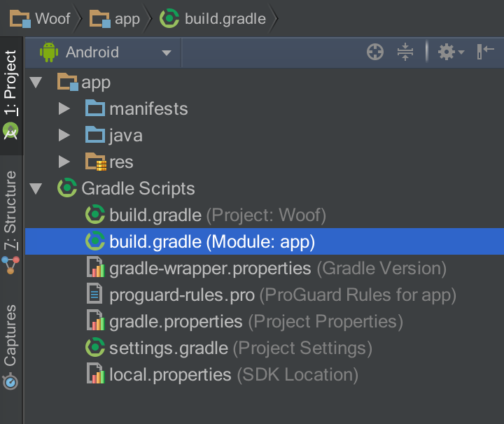
Task: Click the folder icon beside java
Action: coord(95,134)
